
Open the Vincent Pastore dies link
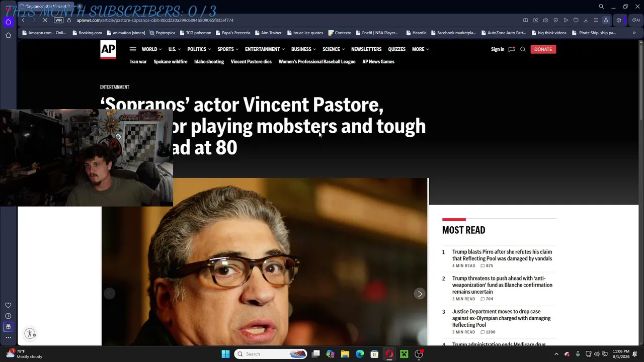coord(251,62)
